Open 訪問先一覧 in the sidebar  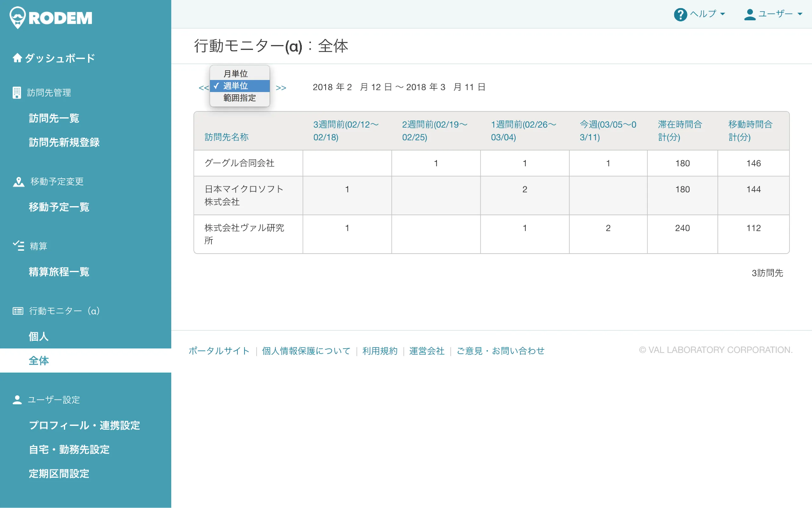pyautogui.click(x=54, y=118)
